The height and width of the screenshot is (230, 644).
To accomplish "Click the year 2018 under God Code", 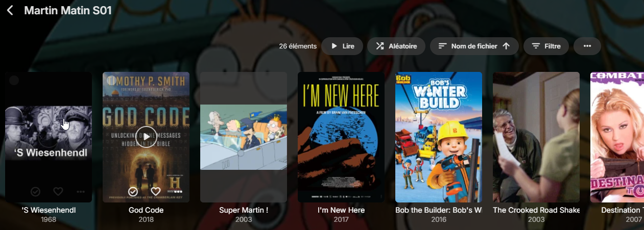I will 146,220.
